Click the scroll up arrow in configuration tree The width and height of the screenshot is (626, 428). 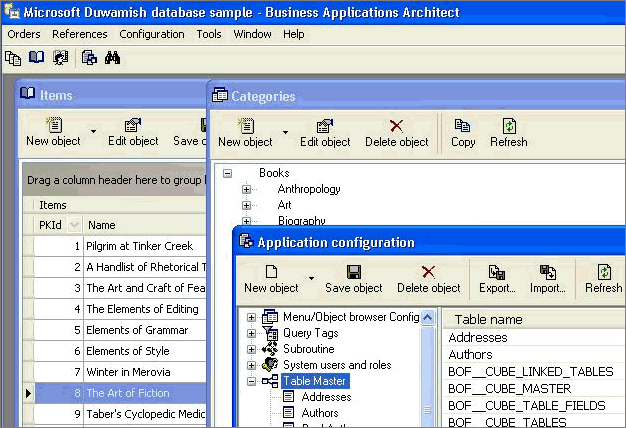click(428, 318)
